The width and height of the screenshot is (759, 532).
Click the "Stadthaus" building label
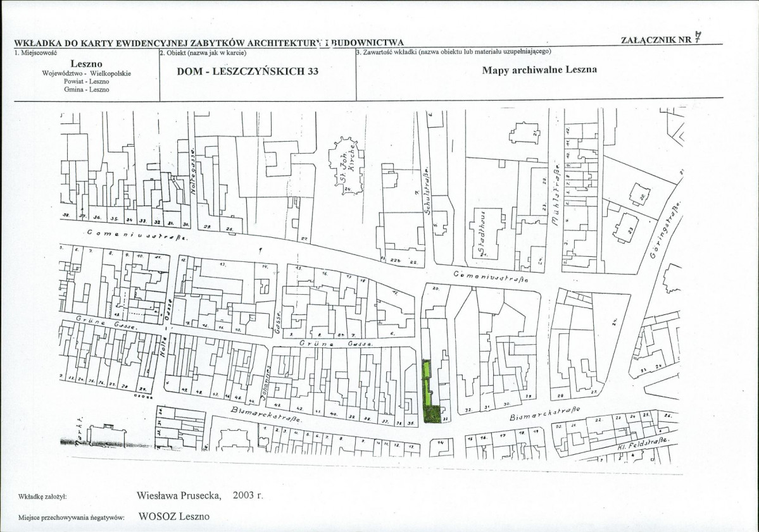[x=481, y=233]
